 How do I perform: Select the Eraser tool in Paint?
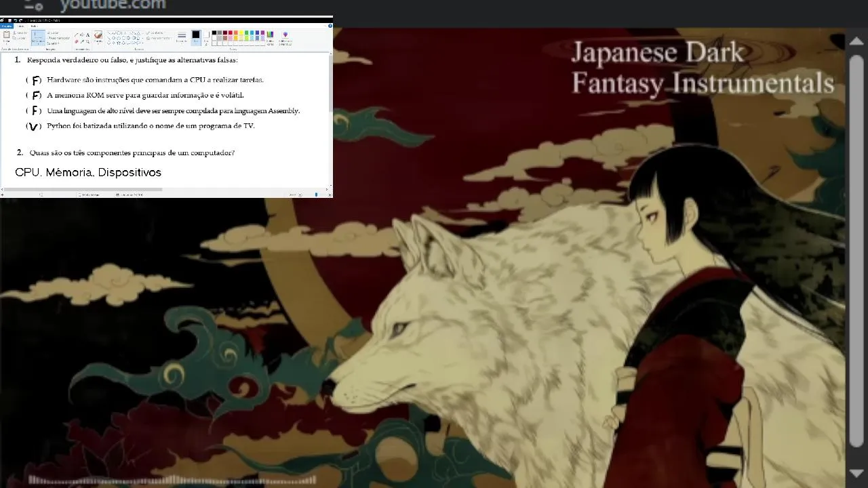76,41
